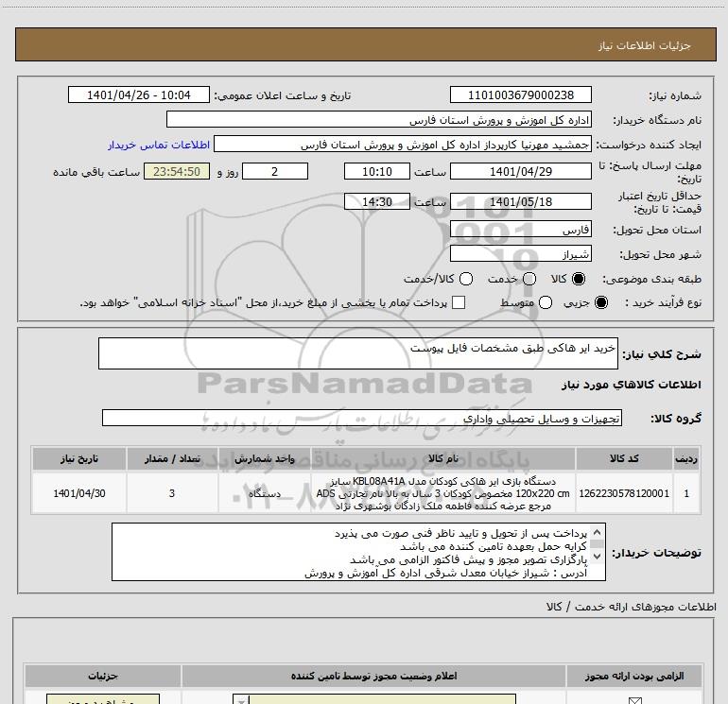Viewport: 728px width, 704px height.
Task: Click the air hockey product name cell
Action: click(x=442, y=493)
